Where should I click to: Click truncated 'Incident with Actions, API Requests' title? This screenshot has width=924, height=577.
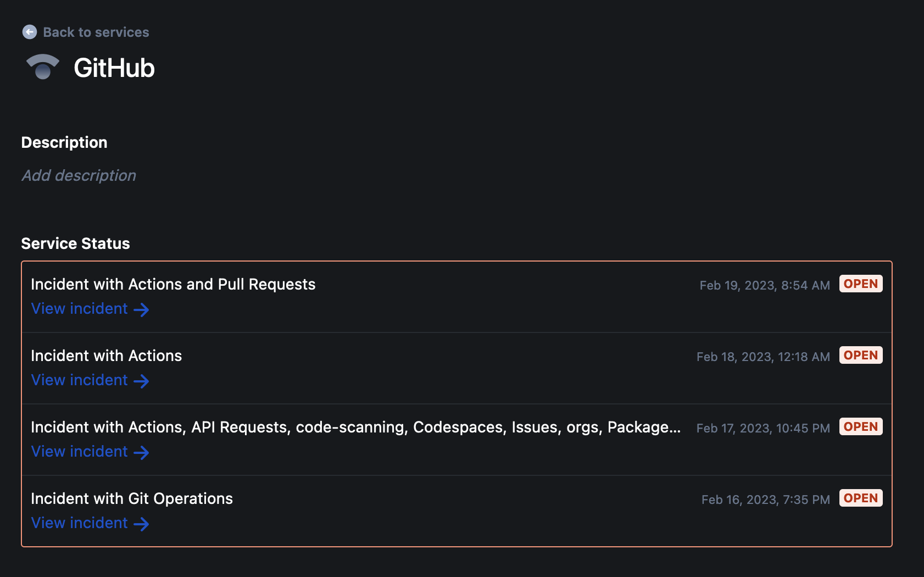point(356,427)
